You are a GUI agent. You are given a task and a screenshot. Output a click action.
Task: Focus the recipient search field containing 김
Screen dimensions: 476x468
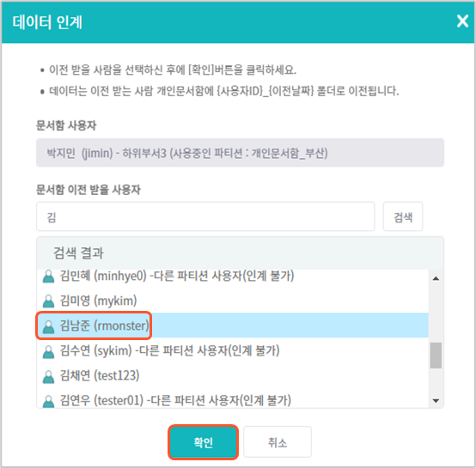click(x=205, y=217)
